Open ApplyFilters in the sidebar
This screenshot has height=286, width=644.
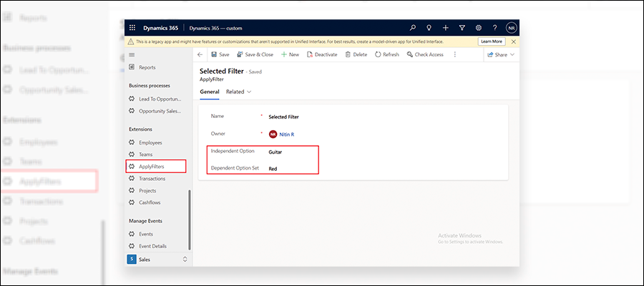(x=156, y=166)
